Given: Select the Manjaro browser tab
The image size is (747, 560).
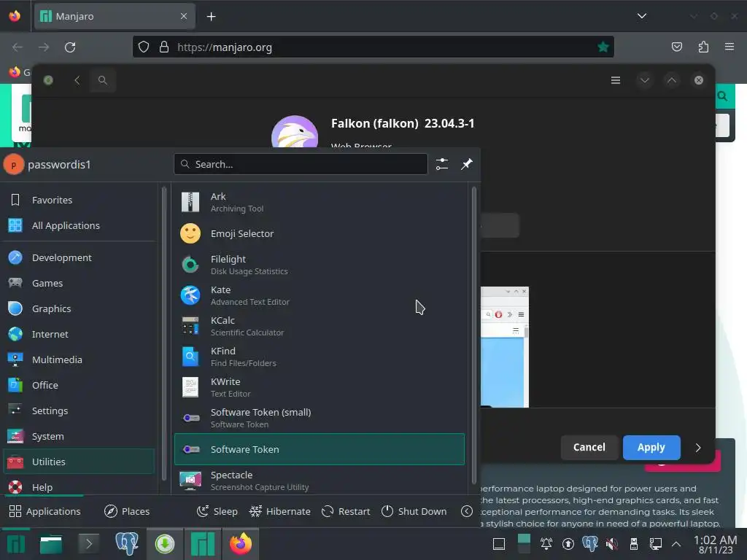Looking at the screenshot, I should [115, 17].
